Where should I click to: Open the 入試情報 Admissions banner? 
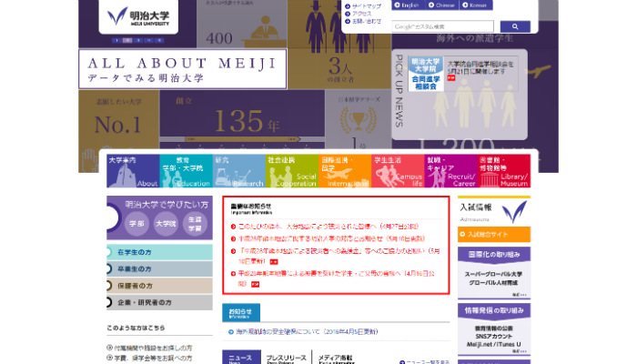pos(494,211)
